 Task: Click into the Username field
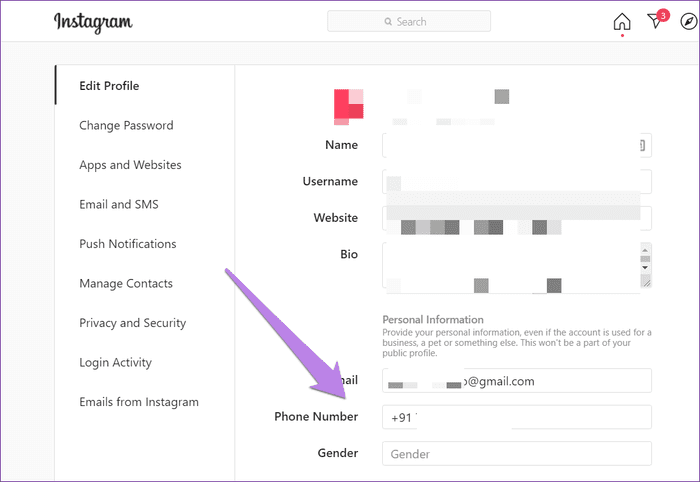click(517, 182)
